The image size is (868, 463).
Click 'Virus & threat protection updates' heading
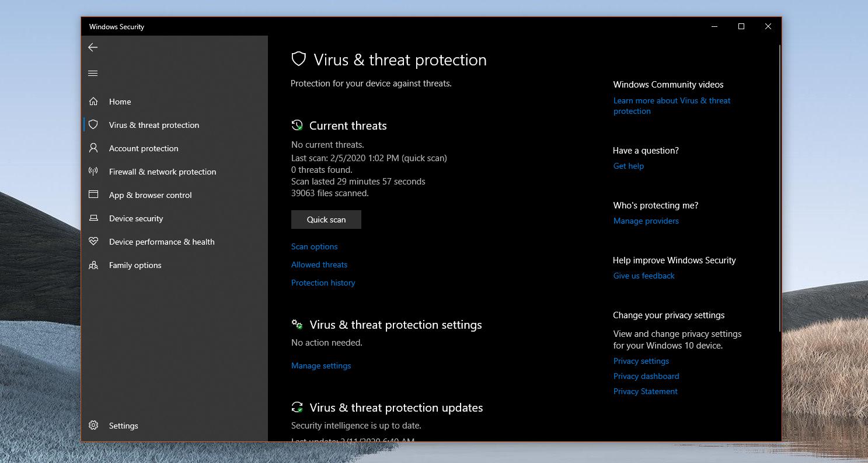[396, 408]
